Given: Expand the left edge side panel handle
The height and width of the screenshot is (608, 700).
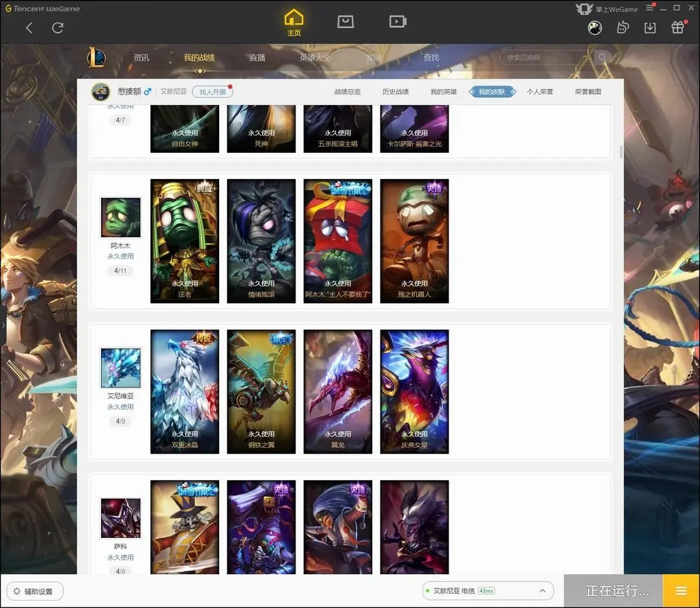Looking at the screenshot, I should click(3, 325).
